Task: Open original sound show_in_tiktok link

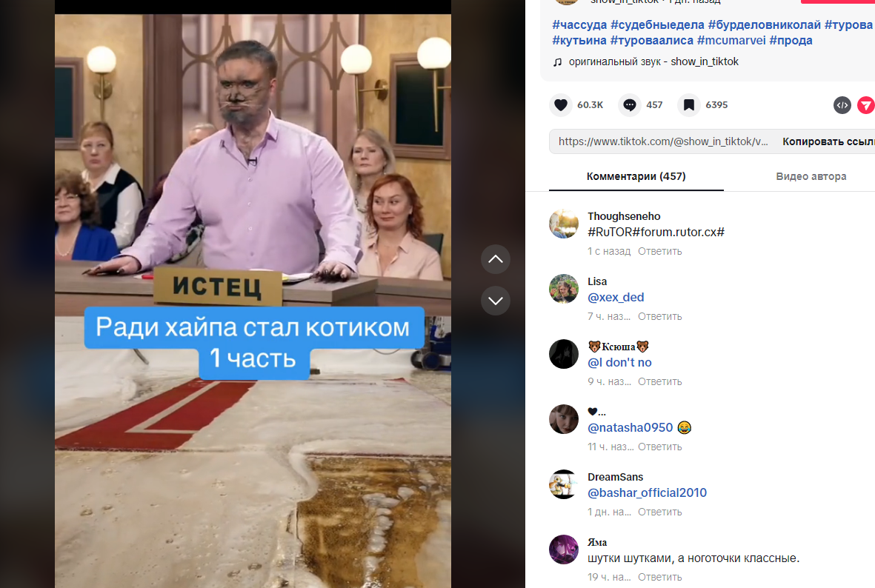Action: coord(653,62)
